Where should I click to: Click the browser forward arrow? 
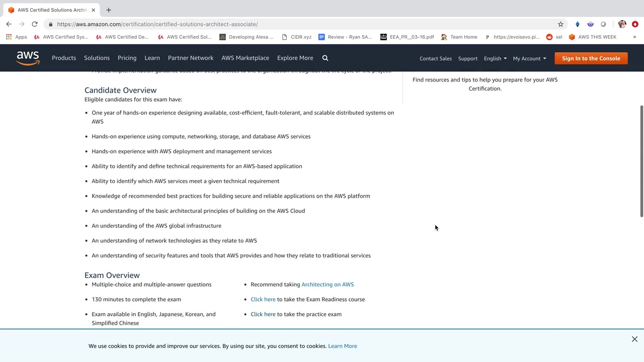pos(22,24)
